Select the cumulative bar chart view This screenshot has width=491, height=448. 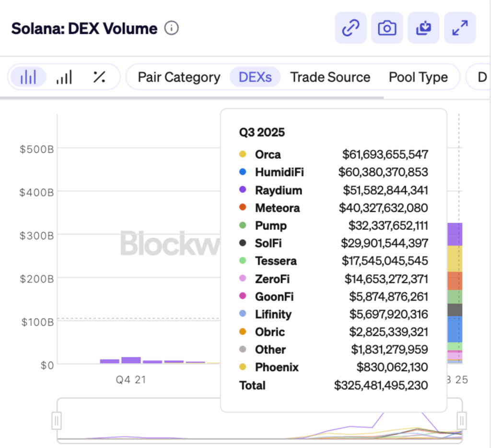coord(64,77)
